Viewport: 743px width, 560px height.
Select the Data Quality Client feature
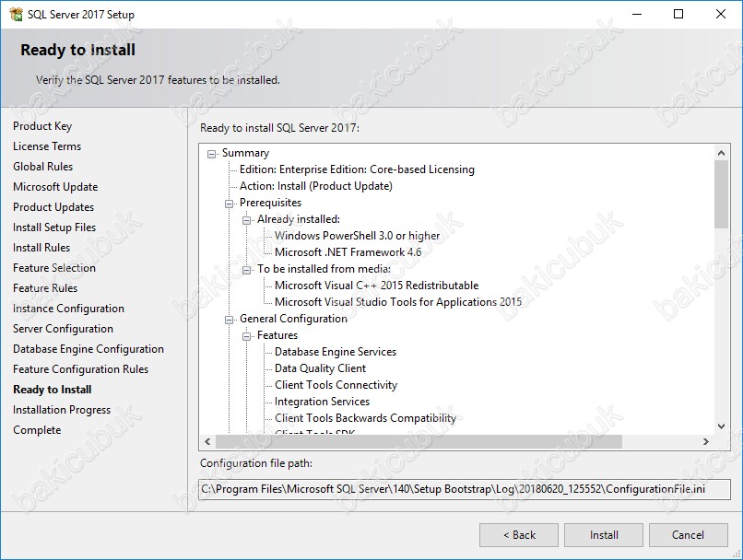tap(320, 368)
